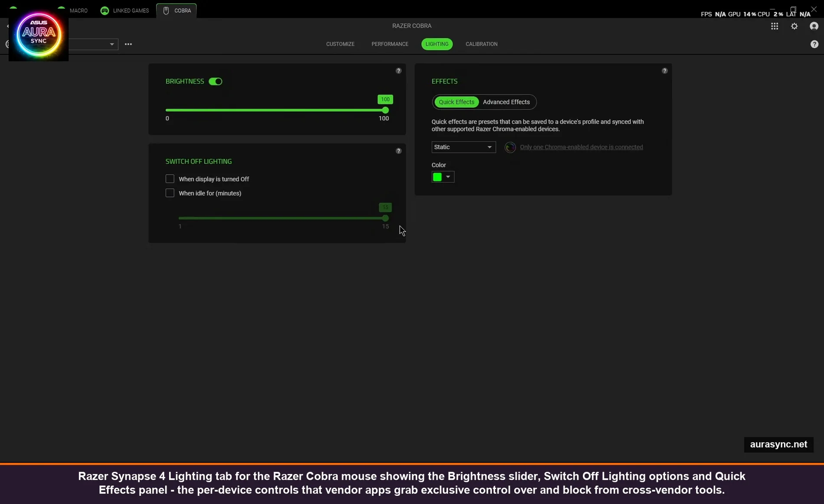
Task: Enable 'When display is turned Off'
Action: click(170, 179)
